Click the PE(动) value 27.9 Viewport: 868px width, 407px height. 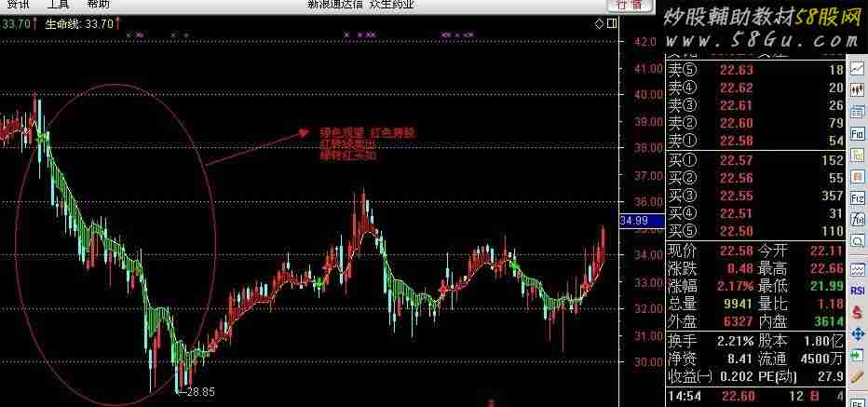(x=832, y=376)
